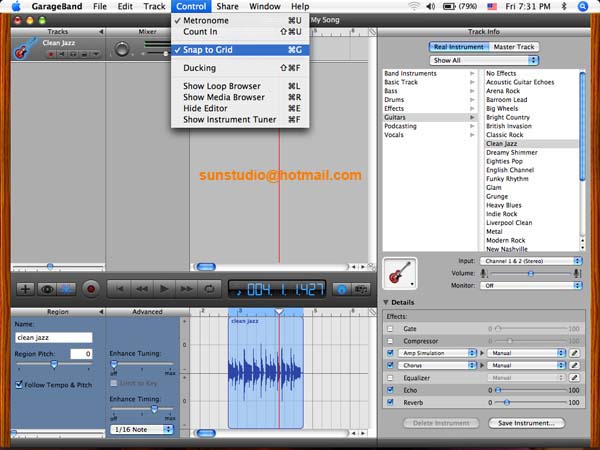Add a new track with plus button
This screenshot has width=600, height=450.
click(25, 289)
